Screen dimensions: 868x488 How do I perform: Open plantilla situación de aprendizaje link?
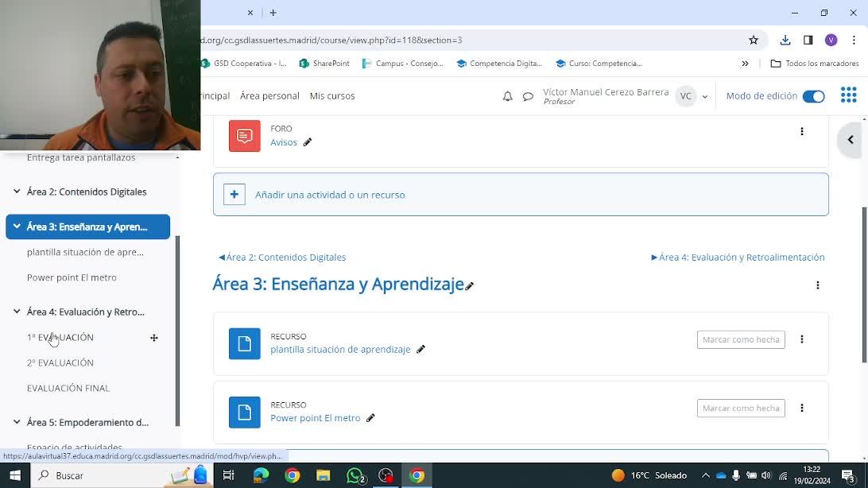340,350
